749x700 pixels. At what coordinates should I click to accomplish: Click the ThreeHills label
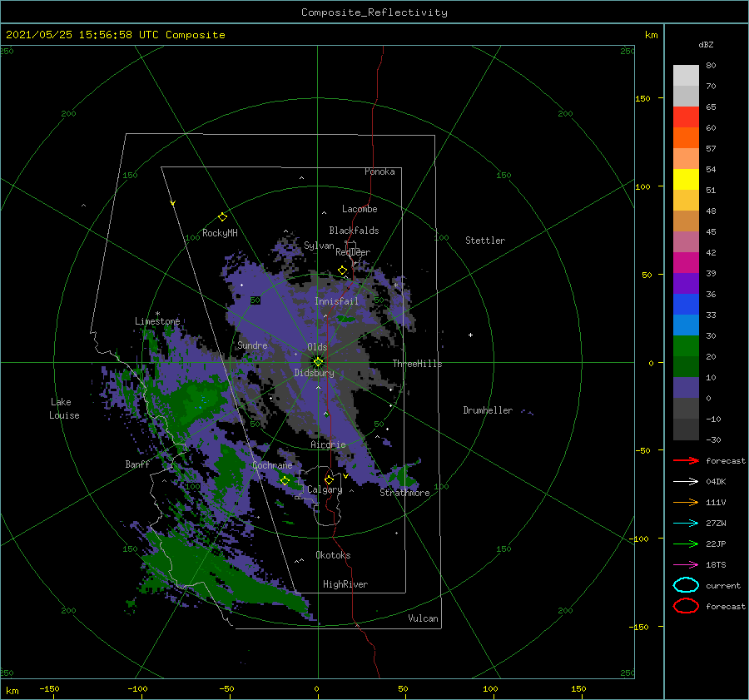[x=417, y=364]
